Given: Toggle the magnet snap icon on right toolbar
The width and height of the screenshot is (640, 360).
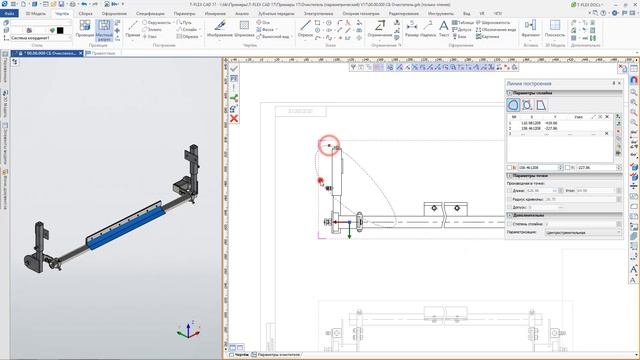Looking at the screenshot, I should pyautogui.click(x=634, y=80).
